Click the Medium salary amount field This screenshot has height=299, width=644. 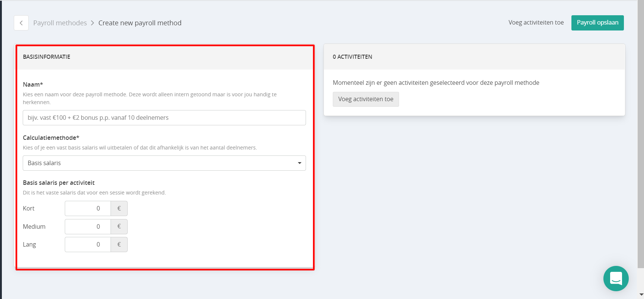coord(88,226)
